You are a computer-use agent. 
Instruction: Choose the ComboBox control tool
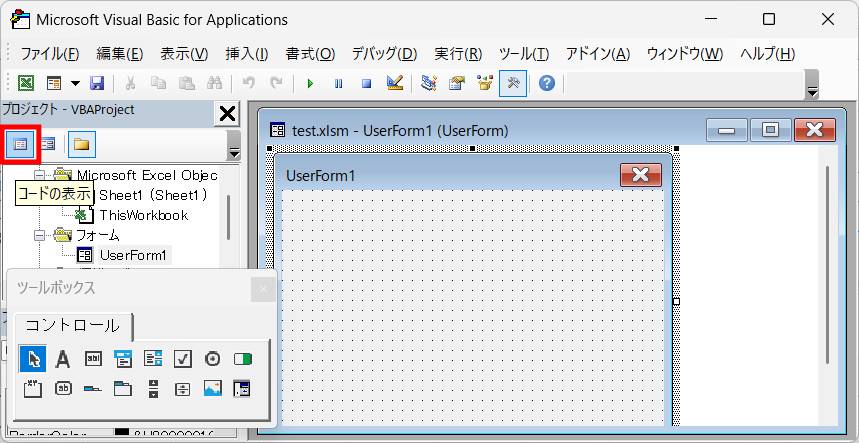point(123,359)
